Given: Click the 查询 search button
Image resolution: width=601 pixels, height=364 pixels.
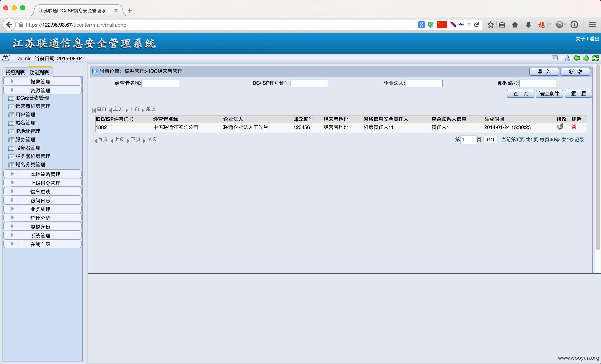Looking at the screenshot, I should tap(520, 94).
